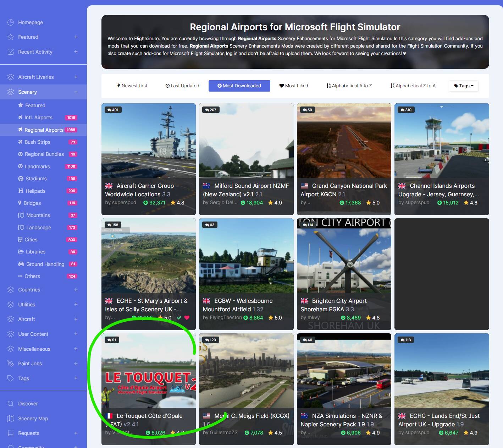Open Grand Canyon National Park Airport thumbnail
This screenshot has width=503, height=448.
(344, 141)
